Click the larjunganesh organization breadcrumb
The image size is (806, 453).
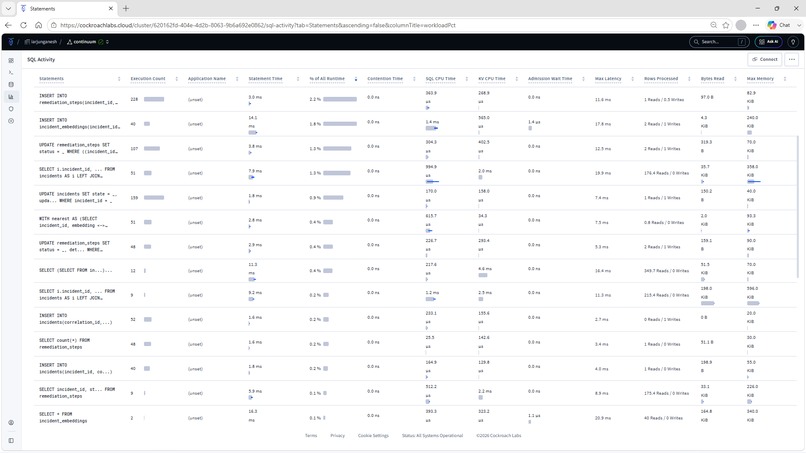41,42
